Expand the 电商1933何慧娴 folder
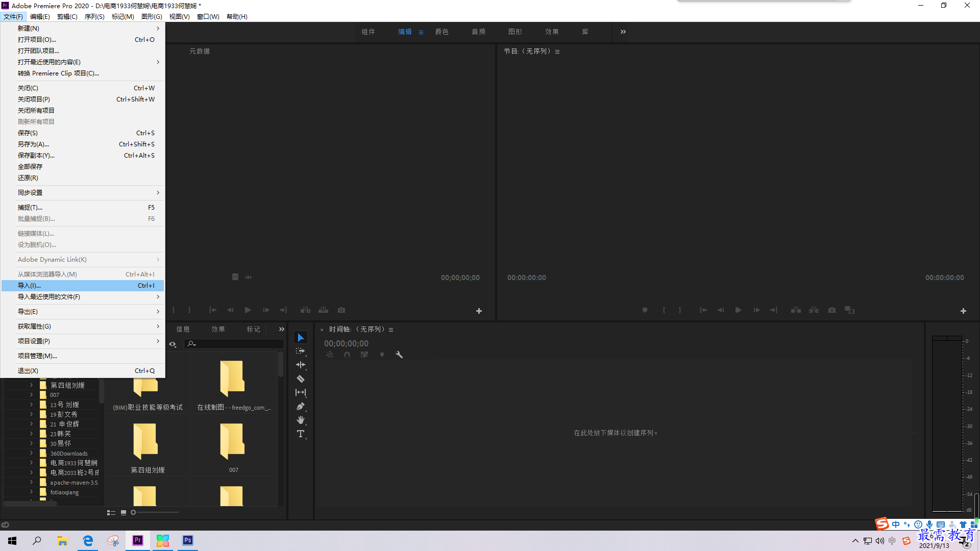The height and width of the screenshot is (551, 980). coord(31,463)
